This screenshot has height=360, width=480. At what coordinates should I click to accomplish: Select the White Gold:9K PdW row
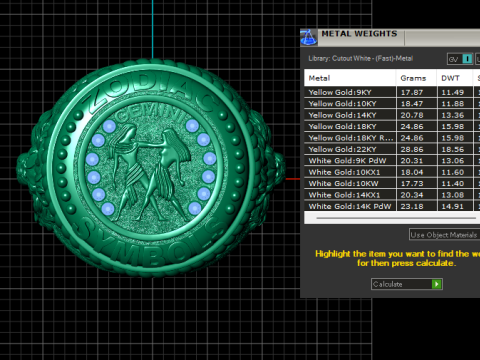pyautogui.click(x=392, y=161)
